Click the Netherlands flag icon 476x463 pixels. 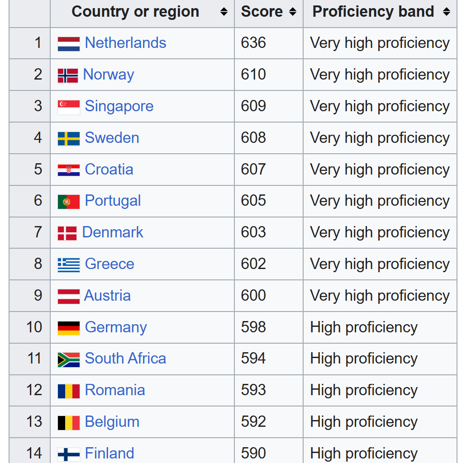click(x=69, y=43)
